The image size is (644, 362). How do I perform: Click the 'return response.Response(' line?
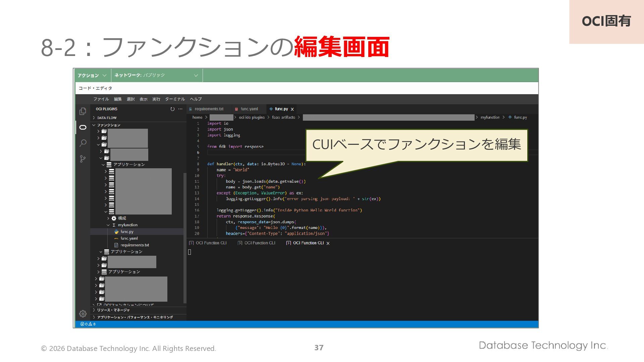[x=246, y=216]
